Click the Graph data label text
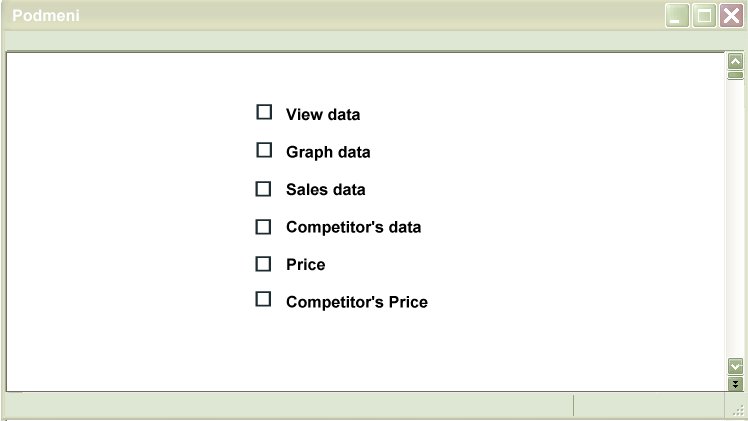The height and width of the screenshot is (421, 748). [x=328, y=153]
